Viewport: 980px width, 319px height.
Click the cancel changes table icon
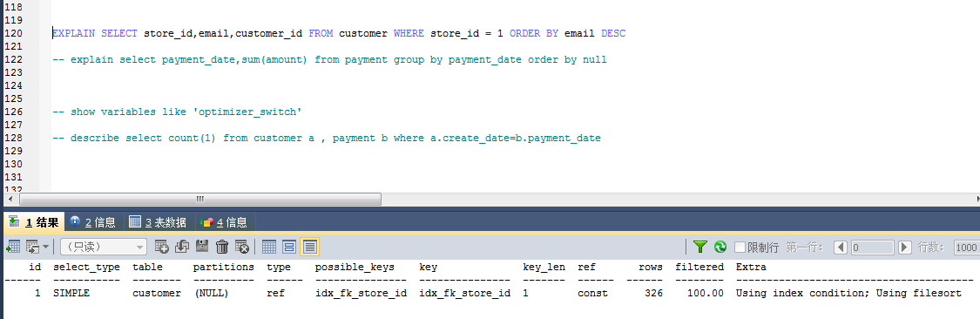pyautogui.click(x=242, y=247)
